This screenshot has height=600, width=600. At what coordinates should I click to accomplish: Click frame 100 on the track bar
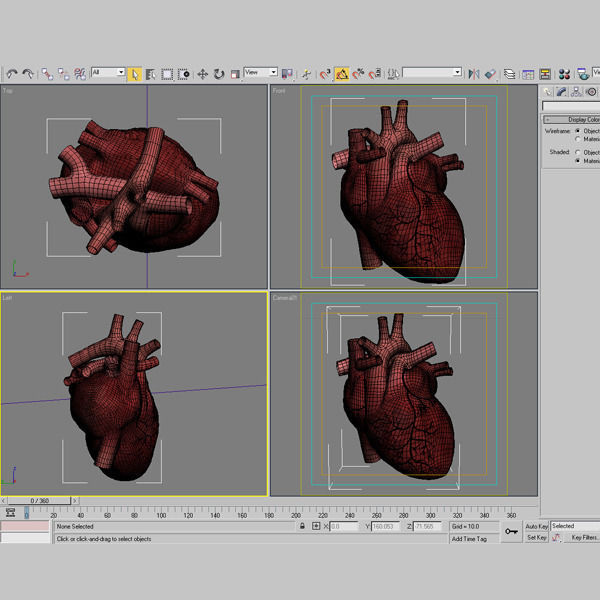161,515
